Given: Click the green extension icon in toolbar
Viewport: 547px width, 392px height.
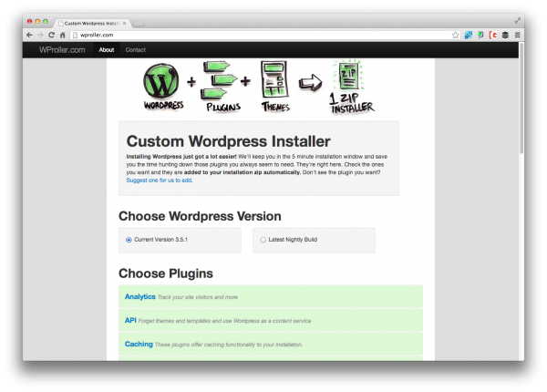Looking at the screenshot, I should coord(480,35).
